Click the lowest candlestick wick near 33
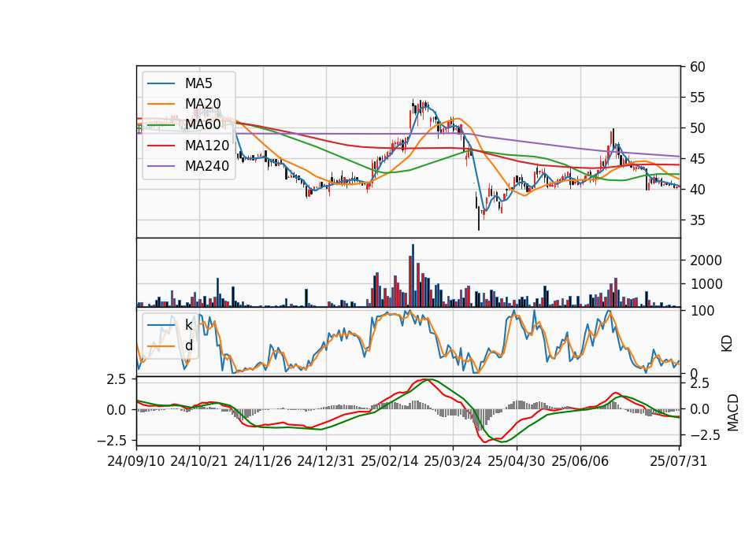This screenshot has height=543, width=756. (x=479, y=220)
